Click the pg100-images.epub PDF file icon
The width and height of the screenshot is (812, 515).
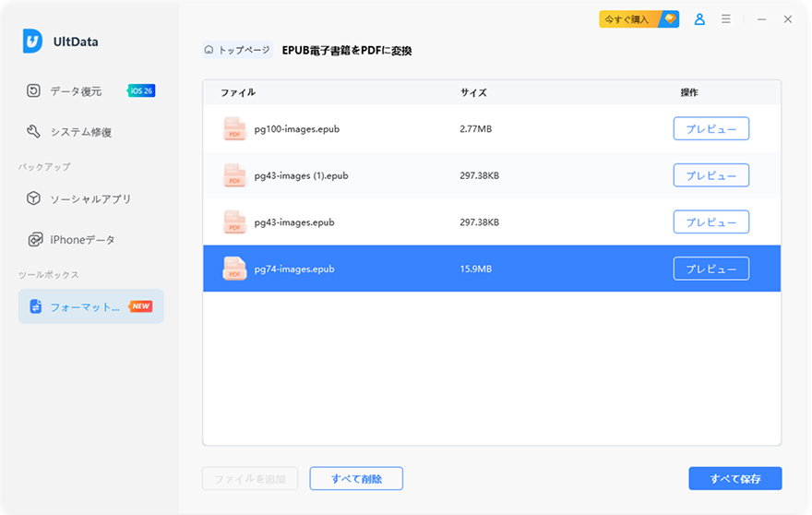(x=234, y=129)
